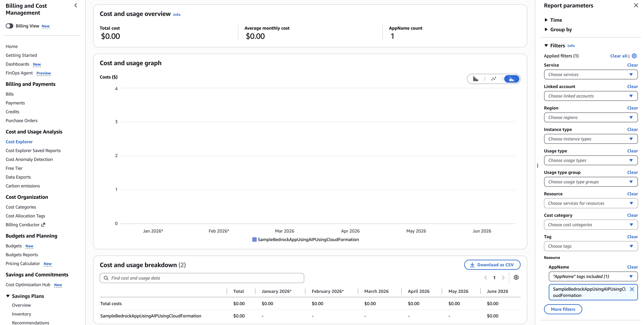Image resolution: width=644 pixels, height=325 pixels.
Task: Open the Choose linked accounts dropdown
Action: (591, 96)
